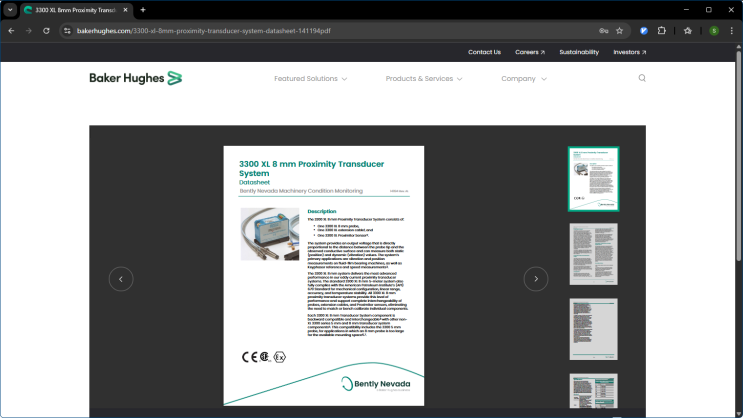Go to previous page with left arrow button
Image resolution: width=743 pixels, height=418 pixels.
tap(121, 279)
